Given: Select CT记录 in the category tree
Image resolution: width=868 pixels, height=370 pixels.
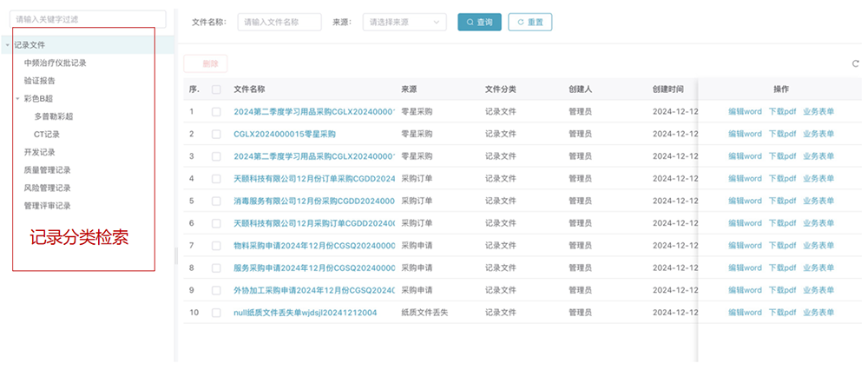Looking at the screenshot, I should 47,135.
